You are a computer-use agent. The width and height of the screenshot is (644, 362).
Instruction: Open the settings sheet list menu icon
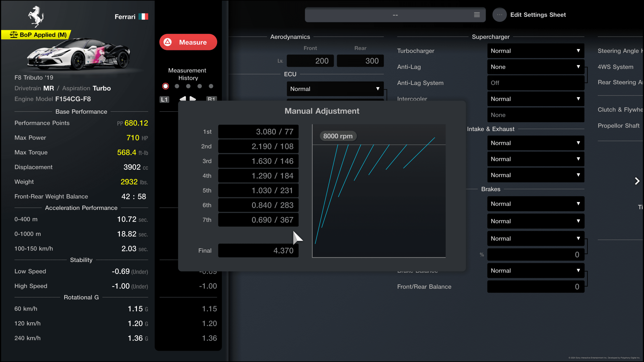point(477,15)
